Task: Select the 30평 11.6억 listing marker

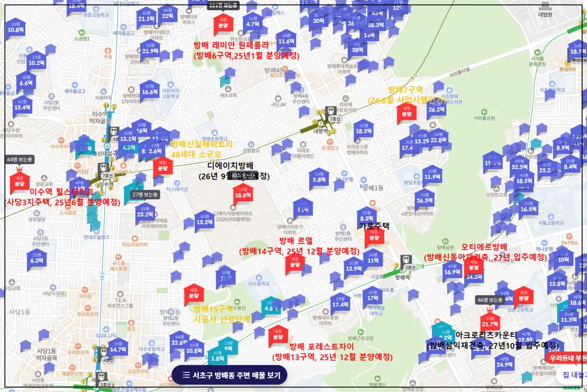Action: click(x=286, y=41)
